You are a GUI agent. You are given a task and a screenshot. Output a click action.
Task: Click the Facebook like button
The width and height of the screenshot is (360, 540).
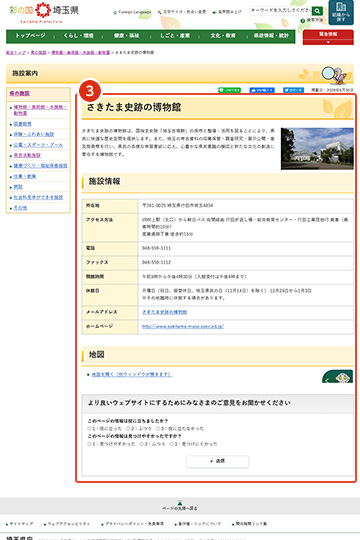262,90
